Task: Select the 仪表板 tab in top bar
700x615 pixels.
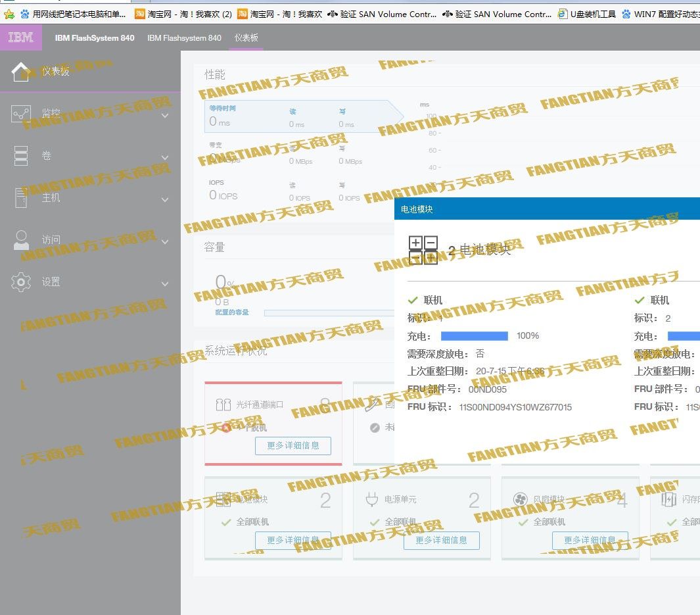Action: point(246,38)
